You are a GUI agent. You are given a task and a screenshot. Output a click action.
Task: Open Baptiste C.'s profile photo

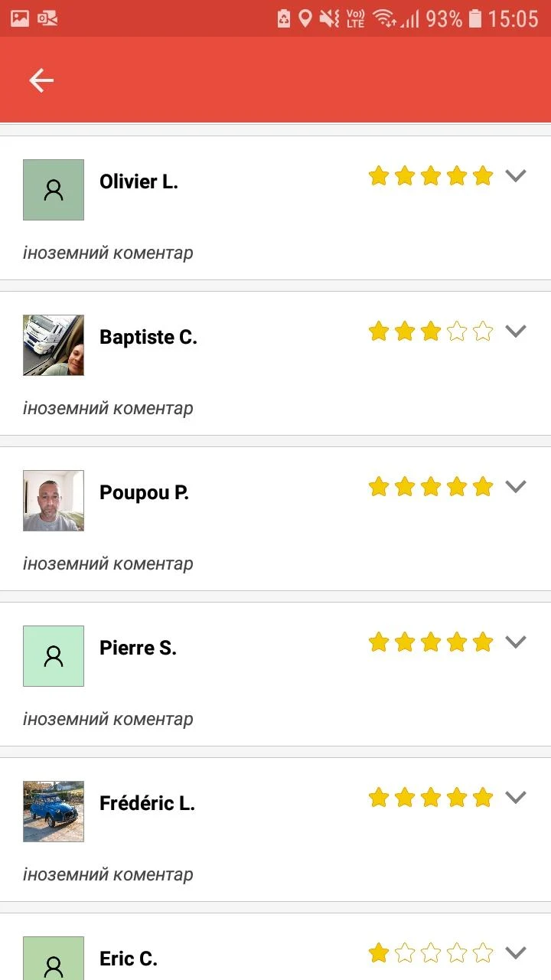click(54, 345)
